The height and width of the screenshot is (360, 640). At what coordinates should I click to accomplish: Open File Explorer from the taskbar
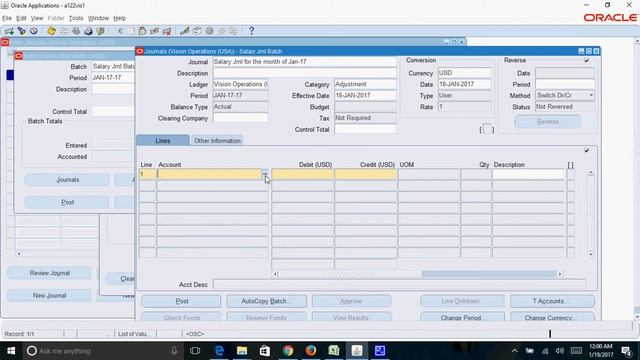242,351
